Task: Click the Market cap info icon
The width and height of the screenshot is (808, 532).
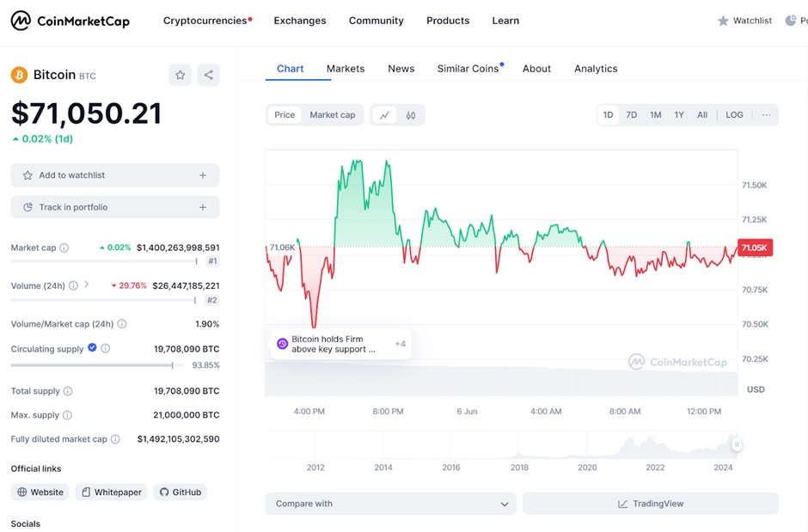Action: tap(64, 248)
